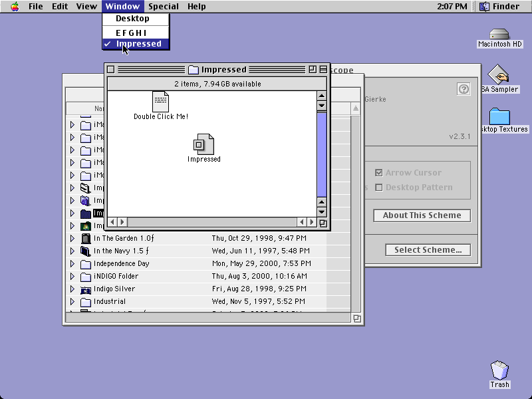Screen dimensions: 532x399
Task: Click the Impressed title bar folder icon
Action: [x=193, y=70]
